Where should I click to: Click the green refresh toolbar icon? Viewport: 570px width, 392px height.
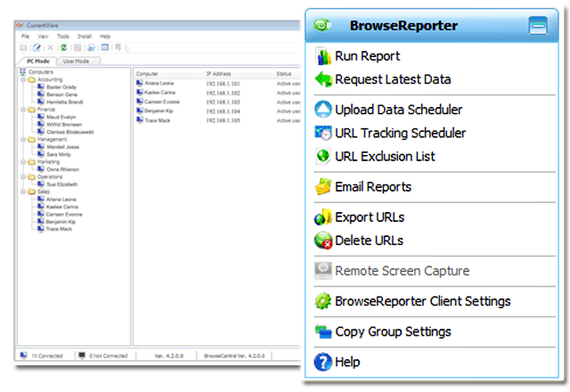click(63, 47)
